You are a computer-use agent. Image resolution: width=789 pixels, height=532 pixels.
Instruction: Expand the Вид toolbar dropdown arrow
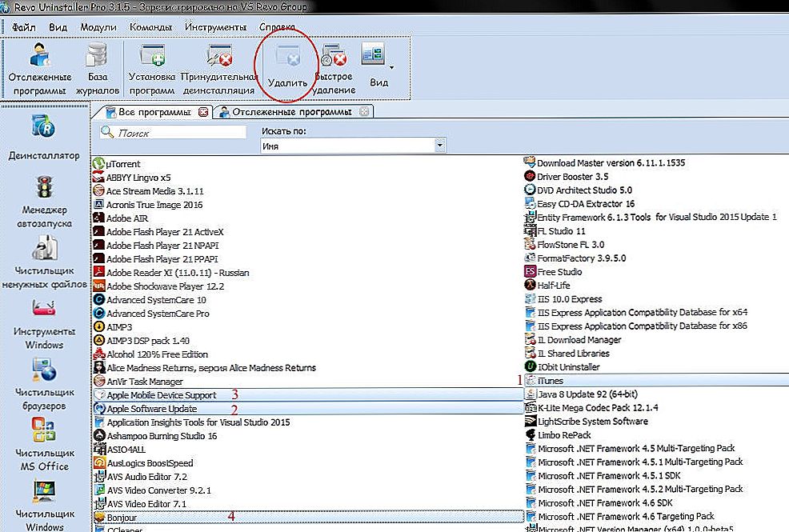(x=392, y=68)
